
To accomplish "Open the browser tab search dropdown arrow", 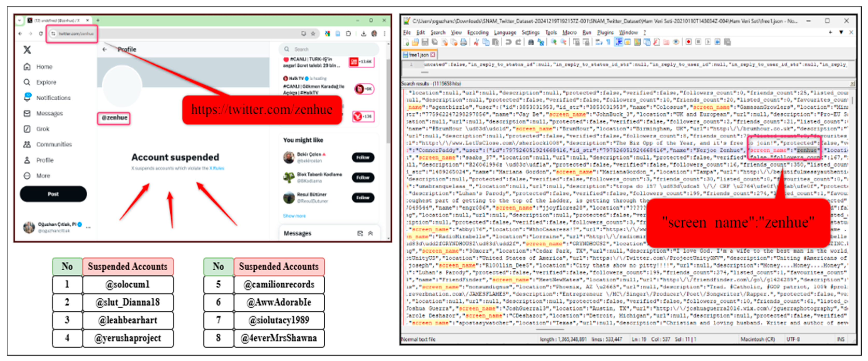I will pos(19,20).
